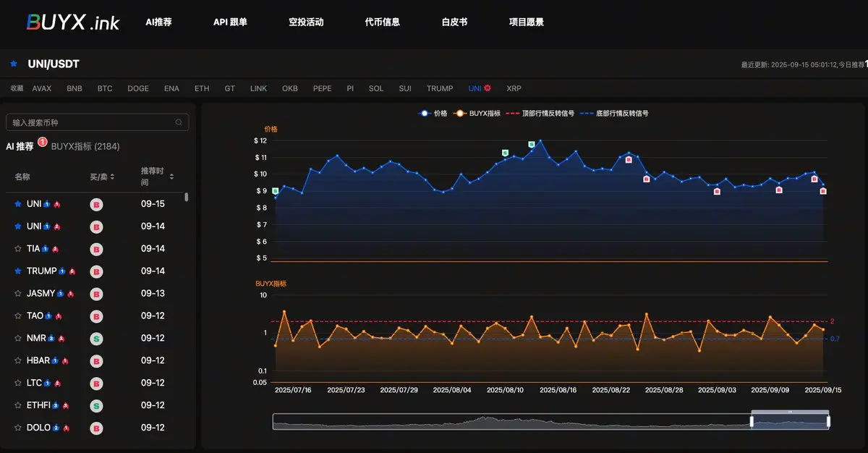Star the HBAR row
Screen dimensions: 868x453
[18, 360]
